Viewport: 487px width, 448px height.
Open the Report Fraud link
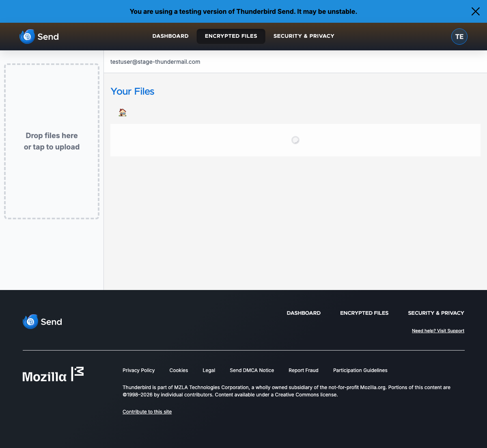point(304,370)
